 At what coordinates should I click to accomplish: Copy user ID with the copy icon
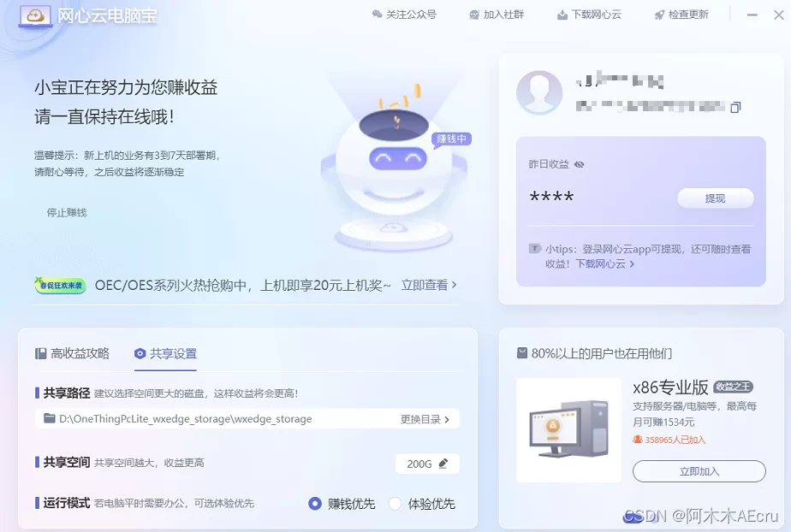coord(734,107)
